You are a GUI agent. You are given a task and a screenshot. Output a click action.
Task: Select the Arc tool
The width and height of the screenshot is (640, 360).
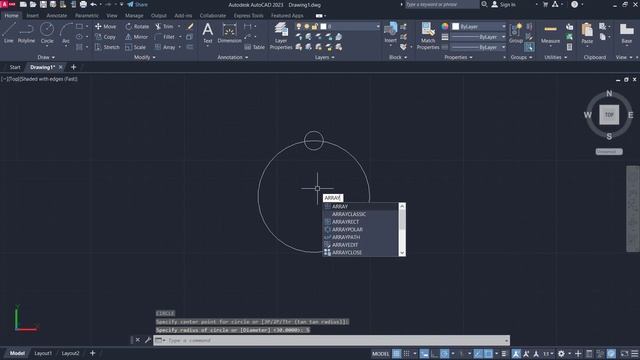click(66, 33)
